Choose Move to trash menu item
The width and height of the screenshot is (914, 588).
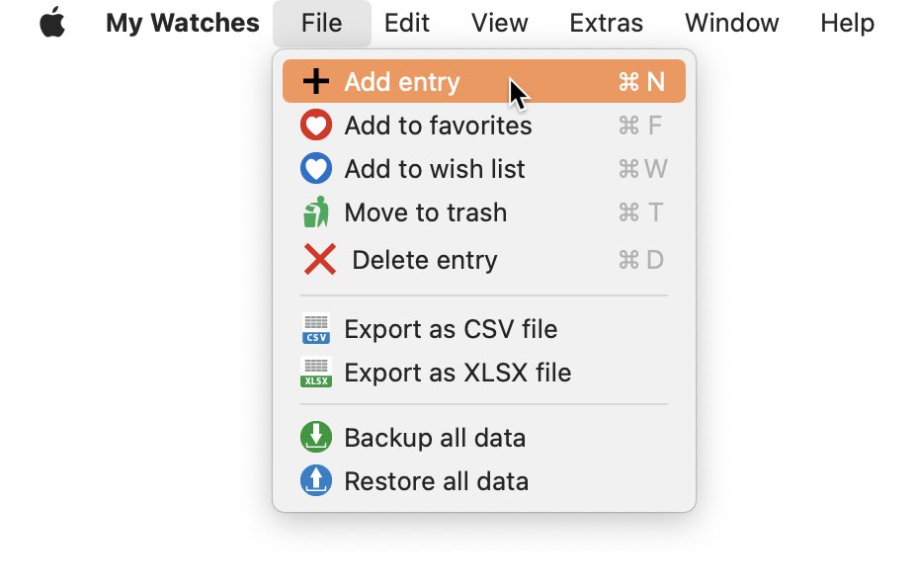(484, 212)
